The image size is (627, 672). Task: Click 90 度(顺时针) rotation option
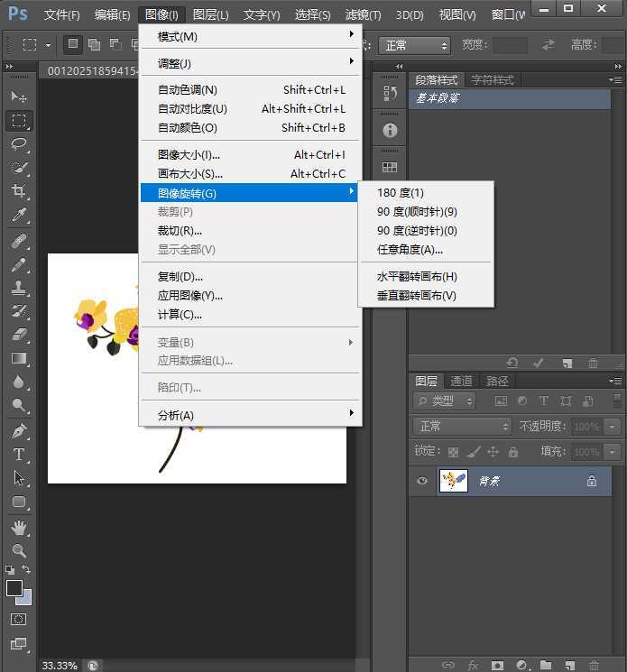point(417,212)
